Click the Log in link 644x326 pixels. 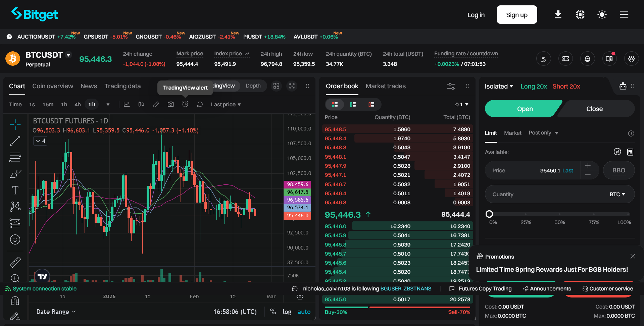[476, 15]
